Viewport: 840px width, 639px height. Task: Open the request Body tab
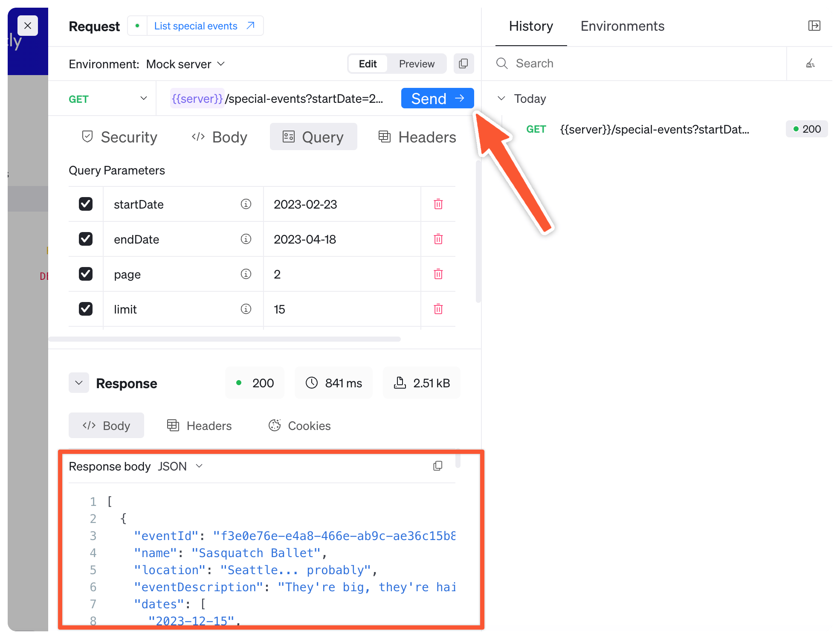[220, 137]
